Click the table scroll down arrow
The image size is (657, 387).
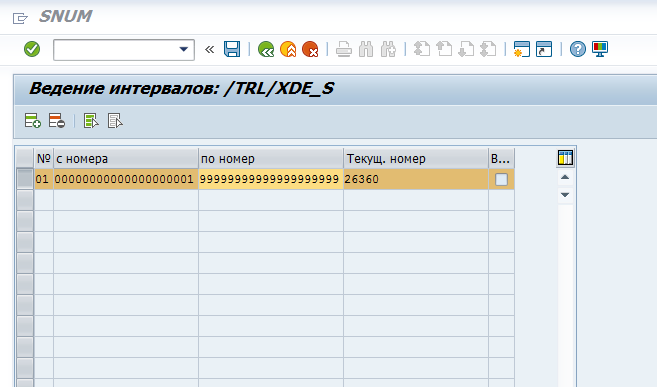[565, 195]
